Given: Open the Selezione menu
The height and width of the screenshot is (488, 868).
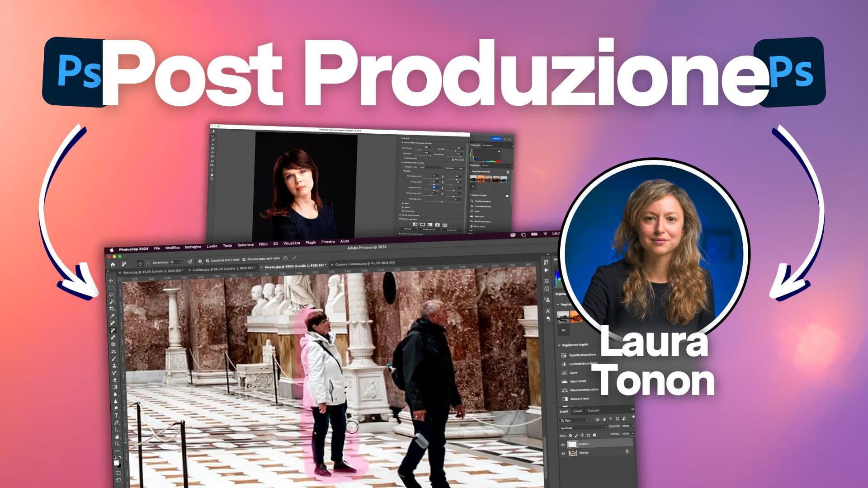Looking at the screenshot, I should click(245, 244).
